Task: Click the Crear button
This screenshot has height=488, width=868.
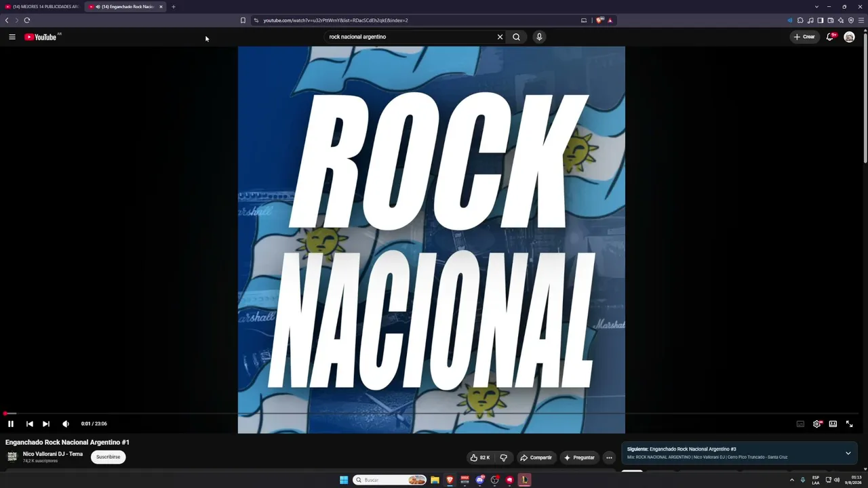Action: [x=805, y=37]
